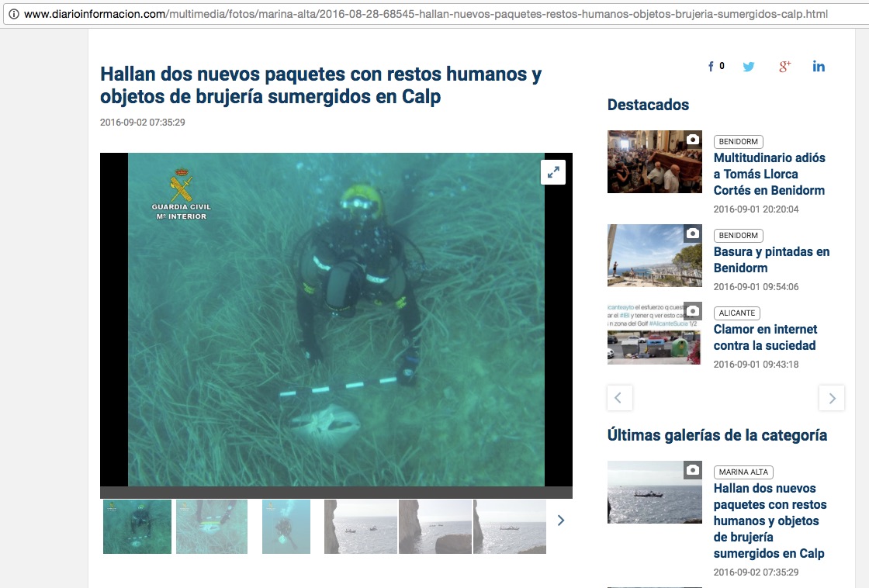
Task: Open 'Clamor en internet contra la suciedad'
Action: point(764,337)
